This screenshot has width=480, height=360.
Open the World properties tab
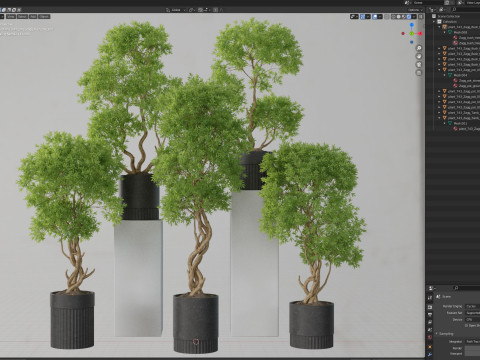click(430, 337)
